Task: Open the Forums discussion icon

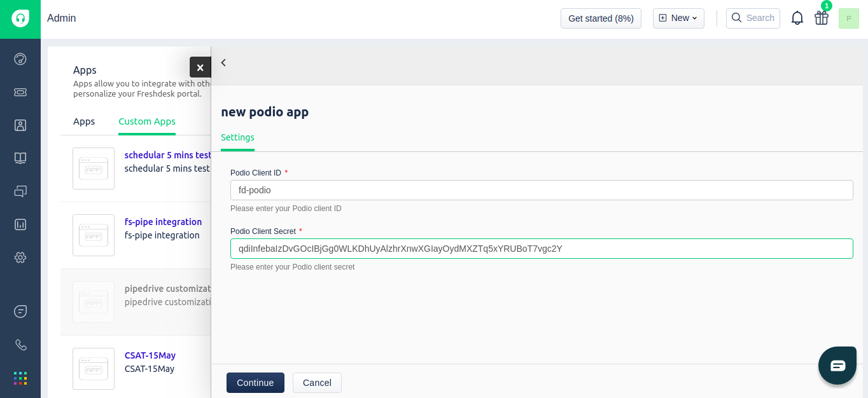Action: click(x=20, y=191)
